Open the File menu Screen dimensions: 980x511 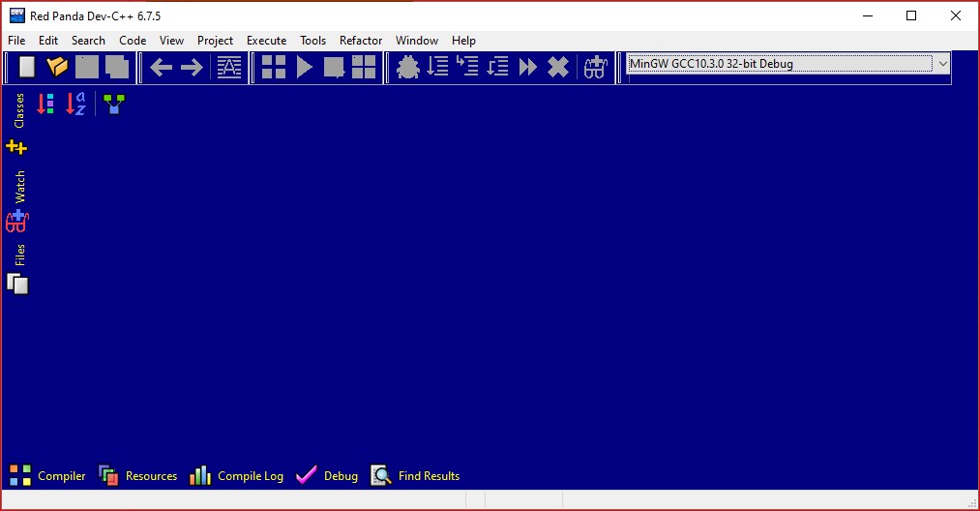click(16, 41)
